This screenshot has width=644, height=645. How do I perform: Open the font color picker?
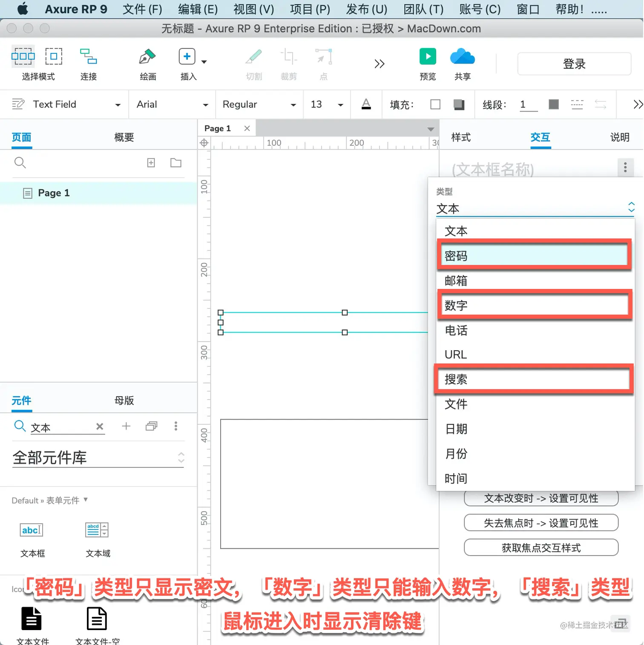click(x=366, y=104)
